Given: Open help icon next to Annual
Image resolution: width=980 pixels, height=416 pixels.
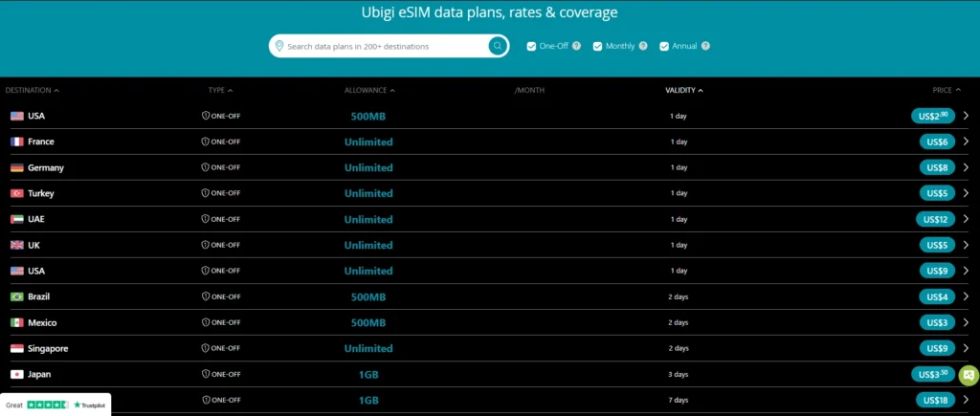Looking at the screenshot, I should tap(705, 46).
